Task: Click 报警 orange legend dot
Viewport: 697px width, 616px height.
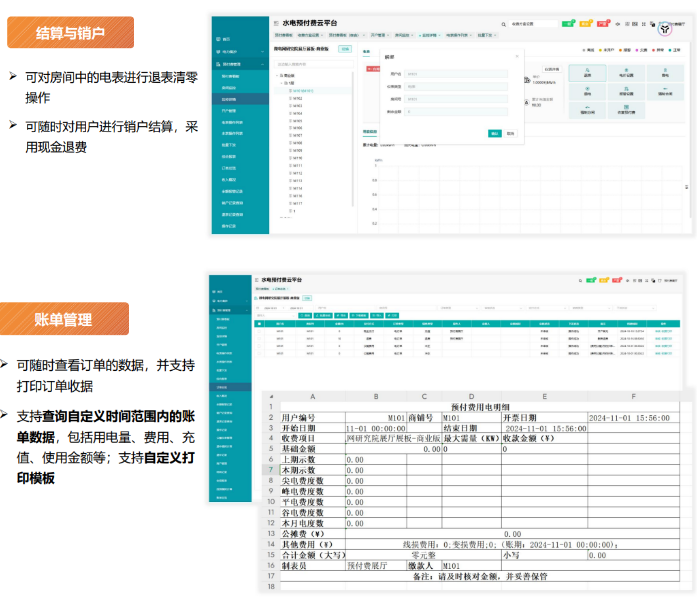Action: [x=620, y=50]
